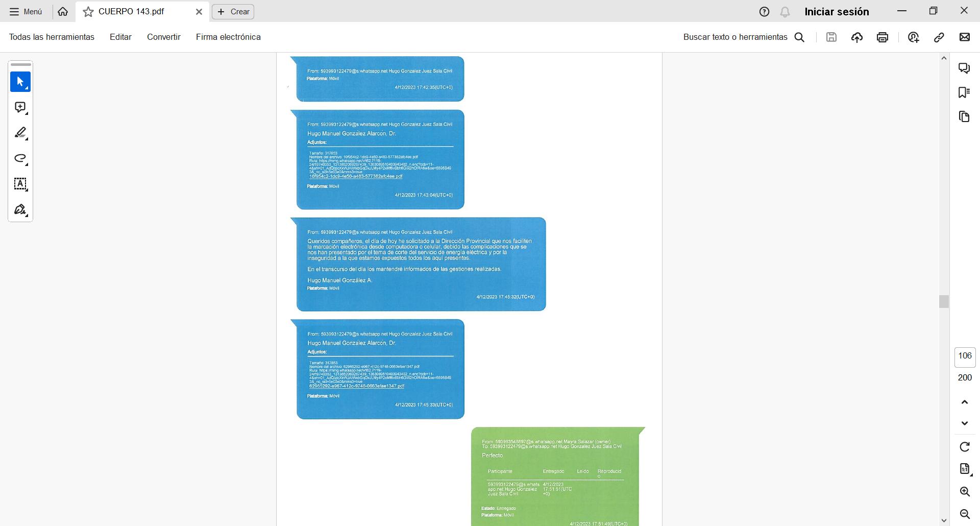Click timestamp 4/12/2023 17:43:04(UTC+0)
The height and width of the screenshot is (526, 980).
[424, 195]
